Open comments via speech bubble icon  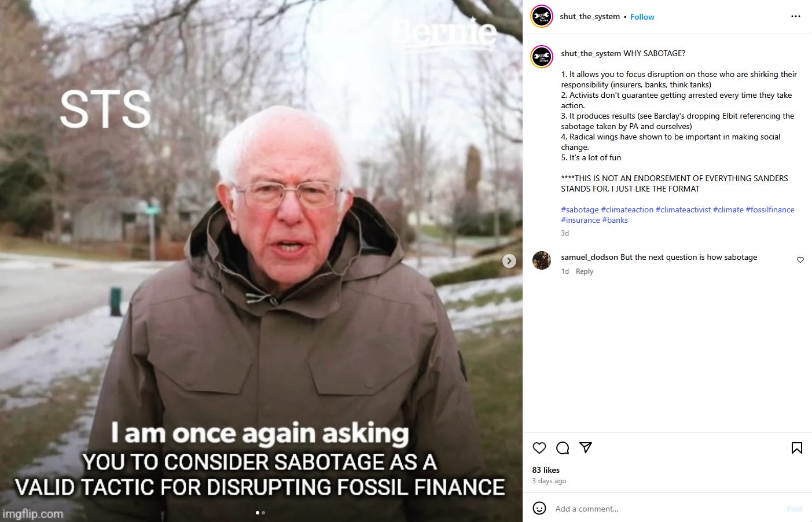pyautogui.click(x=563, y=448)
